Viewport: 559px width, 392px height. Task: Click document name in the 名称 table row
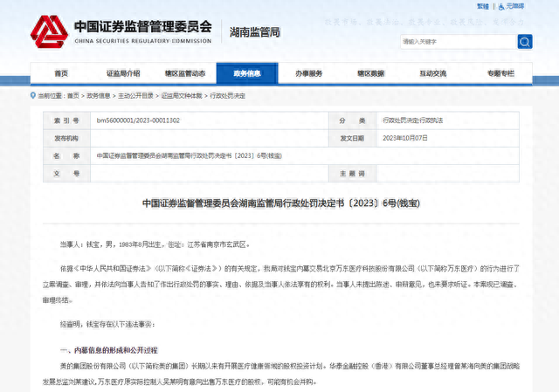[189, 155]
